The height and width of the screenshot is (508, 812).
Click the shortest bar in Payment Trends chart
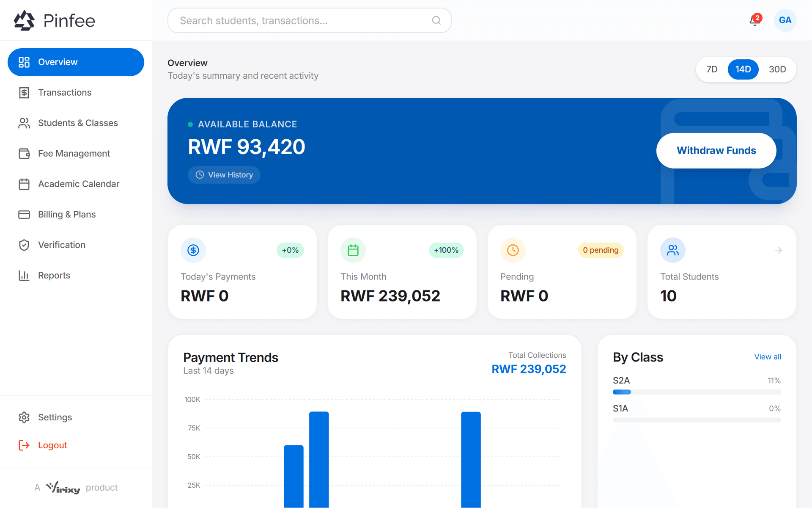click(294, 476)
